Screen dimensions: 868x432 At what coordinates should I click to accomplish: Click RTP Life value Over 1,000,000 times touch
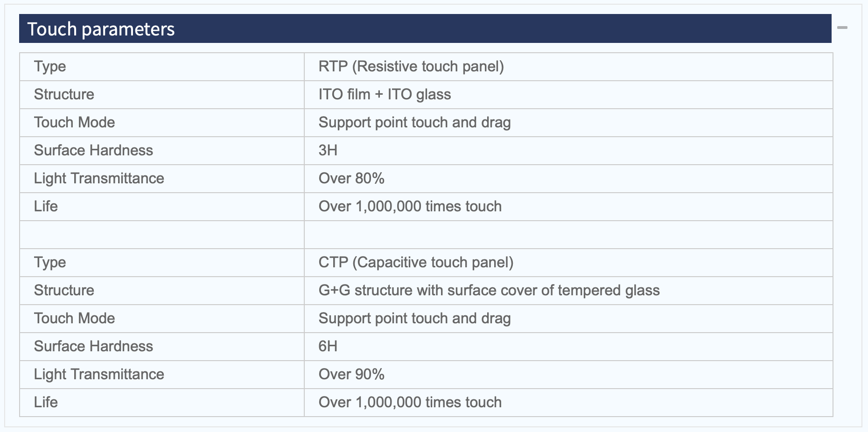click(410, 206)
